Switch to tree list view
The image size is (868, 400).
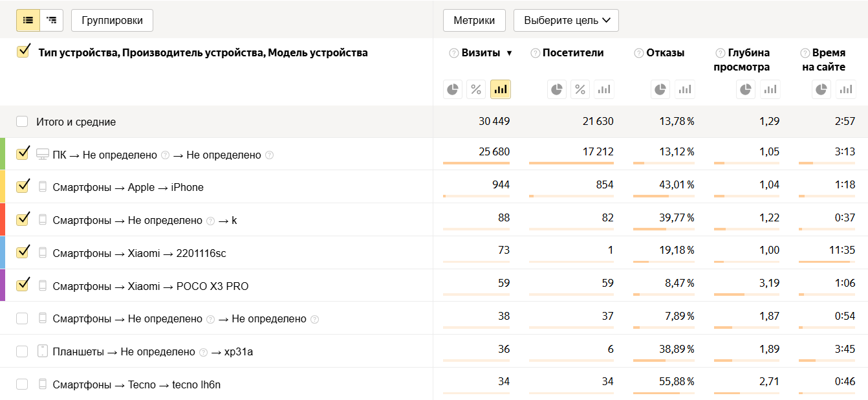tap(52, 20)
